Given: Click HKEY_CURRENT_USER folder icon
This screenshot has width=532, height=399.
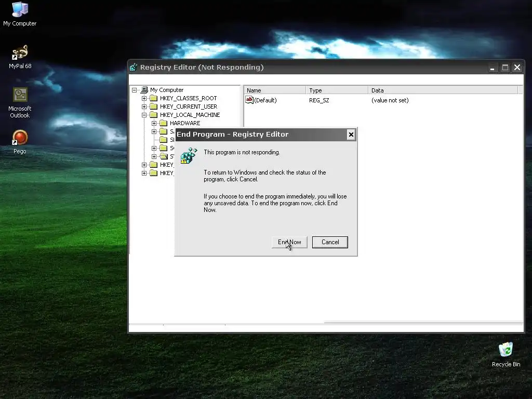Looking at the screenshot, I should pos(154,107).
